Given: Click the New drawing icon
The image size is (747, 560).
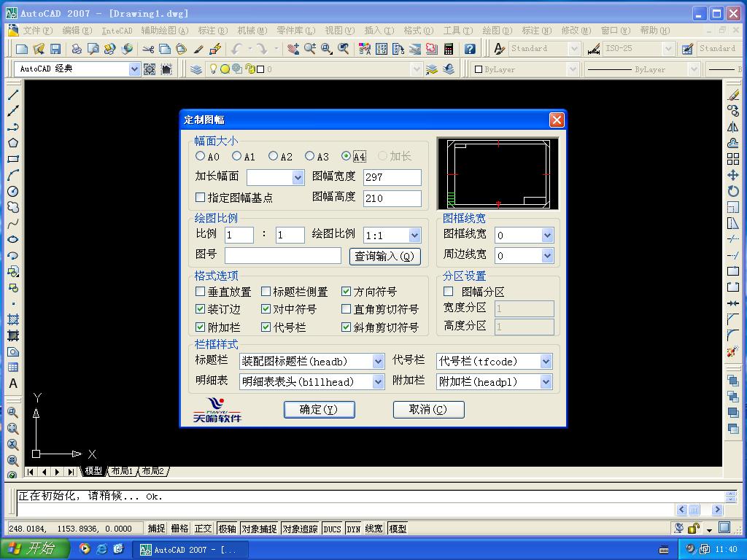Looking at the screenshot, I should (x=21, y=49).
